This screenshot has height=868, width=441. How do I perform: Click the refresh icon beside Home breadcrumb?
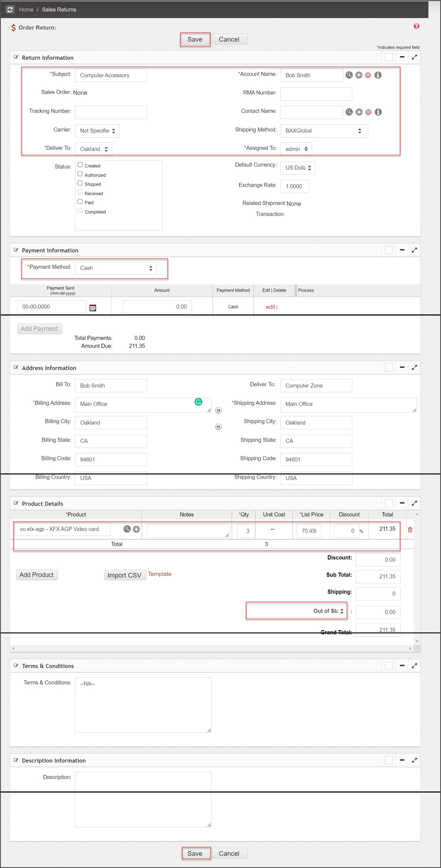click(10, 9)
